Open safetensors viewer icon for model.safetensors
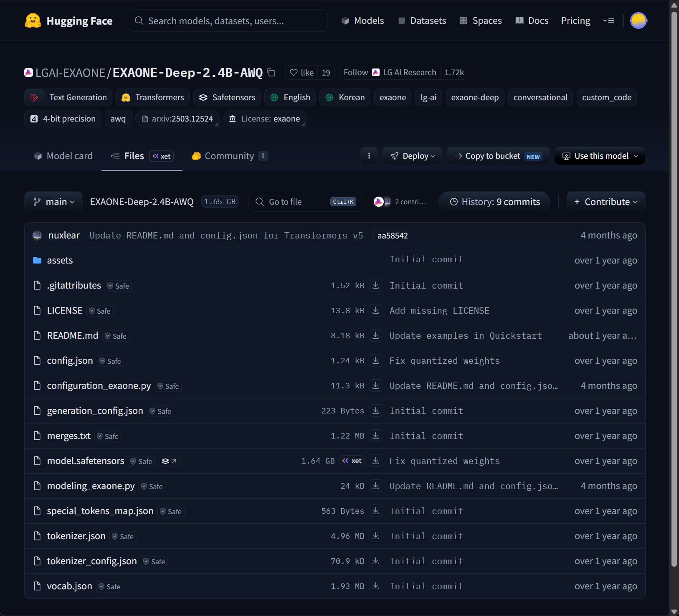Screen dimensions: 679x616 tap(169, 461)
